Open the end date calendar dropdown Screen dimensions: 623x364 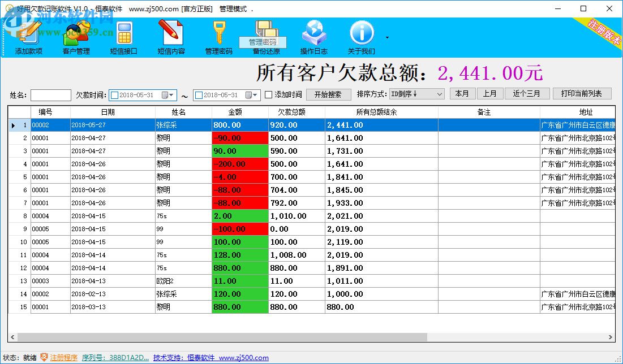coord(251,96)
